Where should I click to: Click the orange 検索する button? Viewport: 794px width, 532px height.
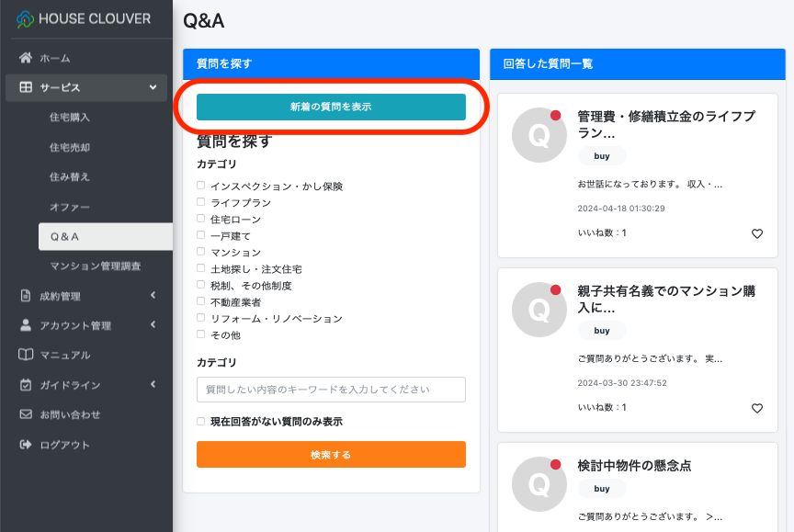[331, 455]
